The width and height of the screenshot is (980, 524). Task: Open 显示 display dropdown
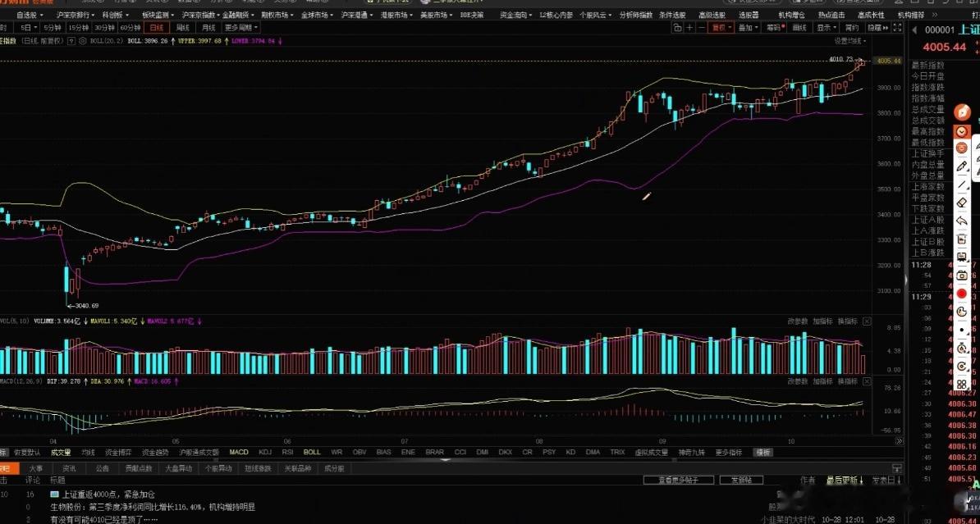coord(827,28)
